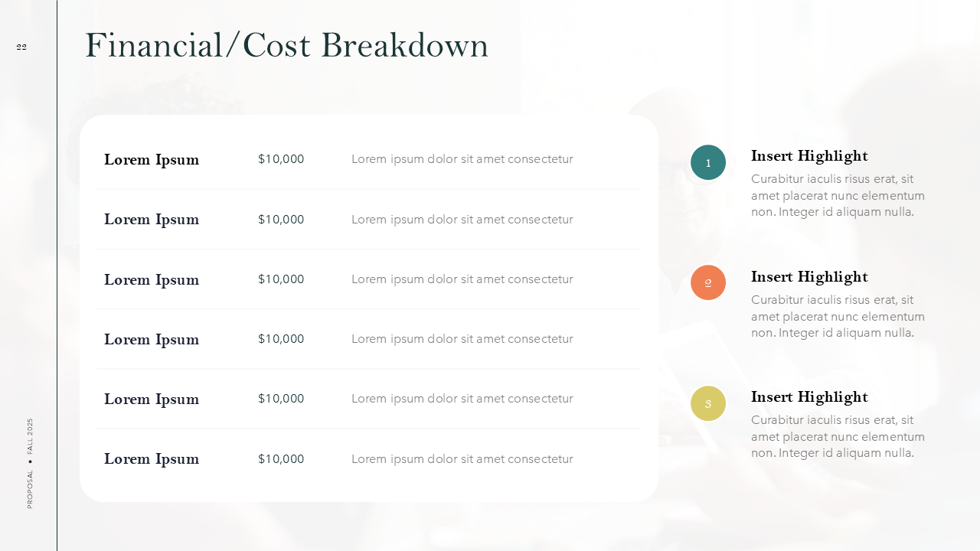Select the fifth row's "Lorem ipsum dolor" description
980x551 pixels.
tap(462, 399)
